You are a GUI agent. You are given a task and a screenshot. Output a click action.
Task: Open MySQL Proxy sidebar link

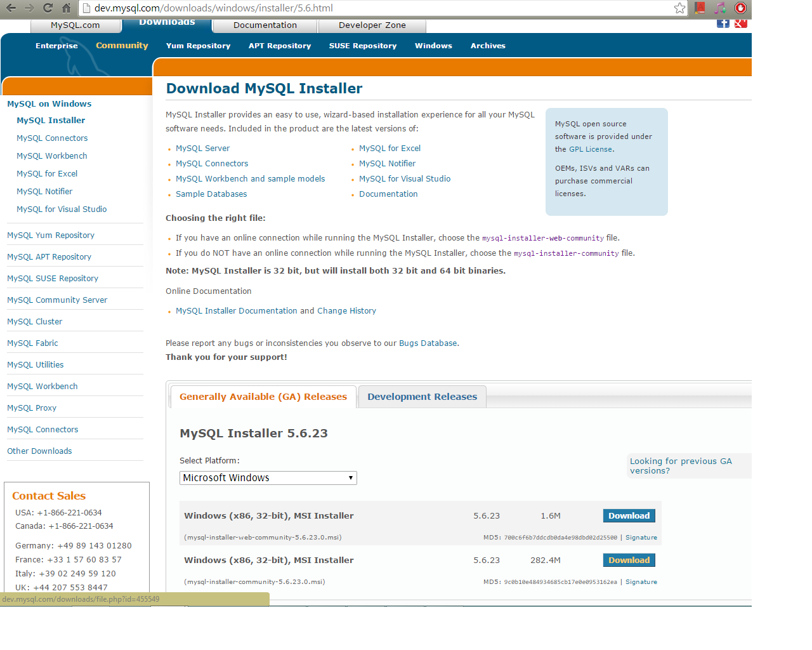pos(32,408)
